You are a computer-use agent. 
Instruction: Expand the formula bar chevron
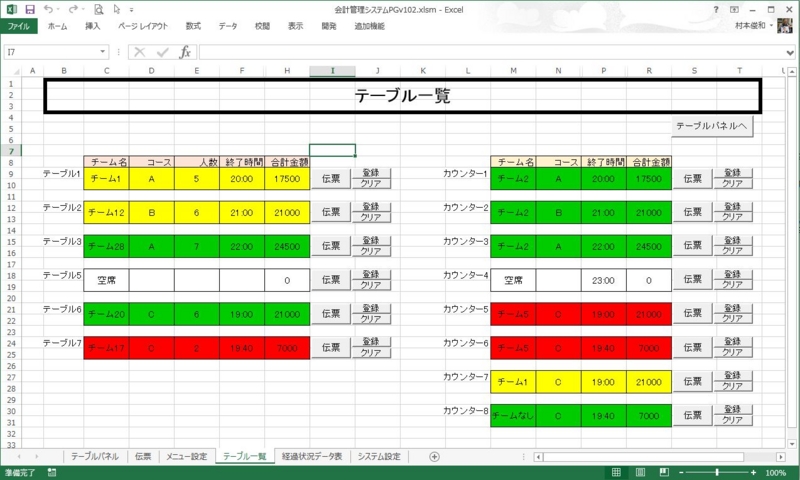pos(790,52)
